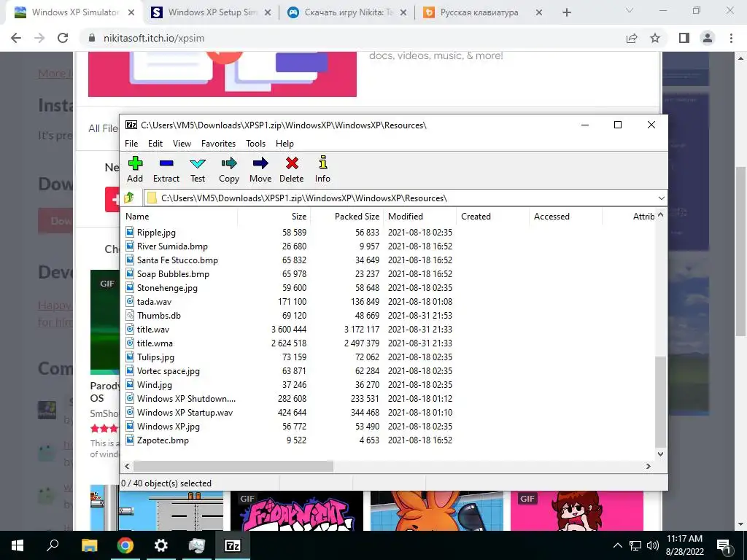Click the image icon beside Ripple.jpg
Viewport: 747px width, 560px height.
[130, 232]
